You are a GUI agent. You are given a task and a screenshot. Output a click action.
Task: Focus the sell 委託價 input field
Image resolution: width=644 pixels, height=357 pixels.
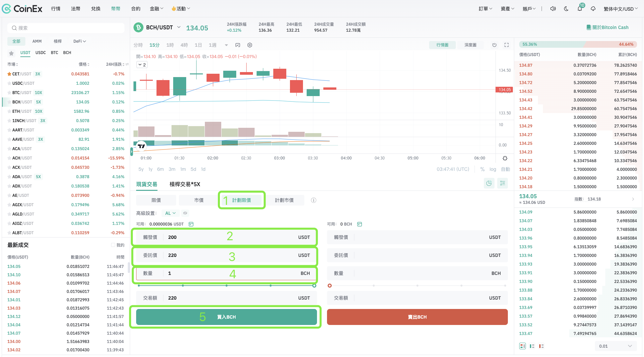(417, 255)
